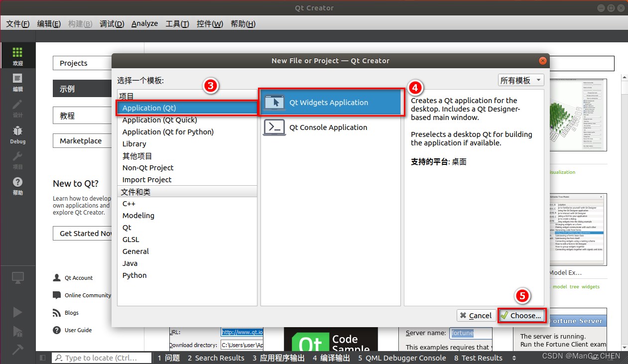Select the Non-Qt Project category
The height and width of the screenshot is (364, 628).
(x=187, y=168)
